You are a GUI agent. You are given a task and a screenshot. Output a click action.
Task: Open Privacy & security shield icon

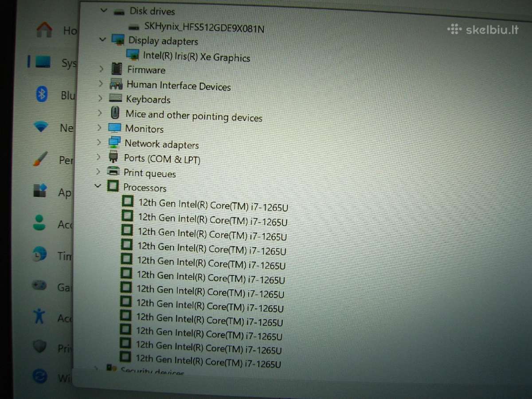click(x=39, y=346)
